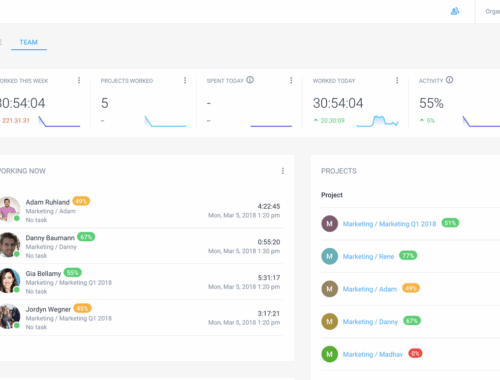
Task: Open the Marketing / Rene project link
Action: (368, 257)
